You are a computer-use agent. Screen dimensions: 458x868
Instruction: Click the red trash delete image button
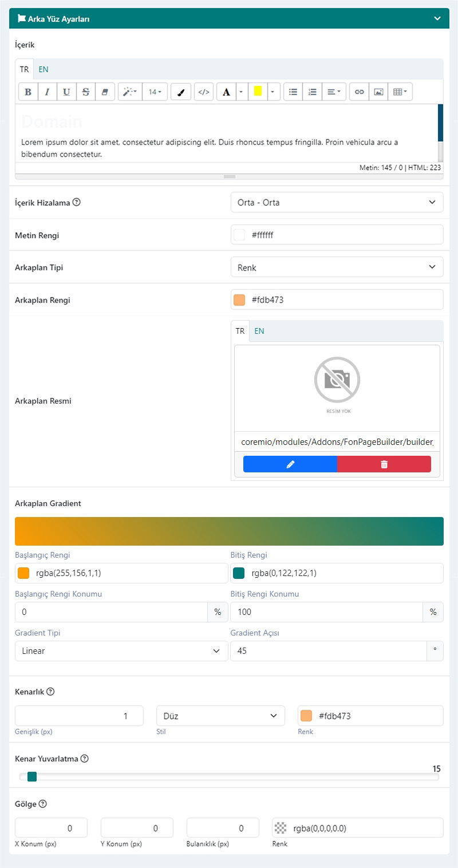[x=384, y=464]
